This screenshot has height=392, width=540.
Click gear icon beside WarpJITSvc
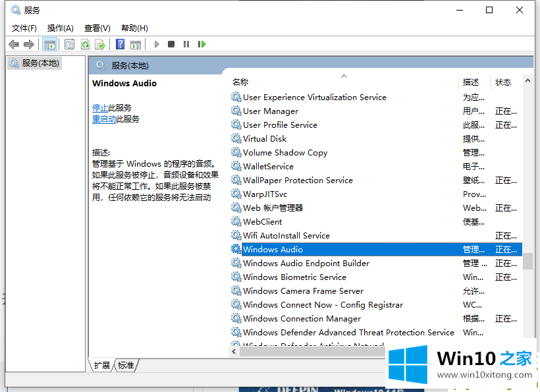[x=236, y=194]
